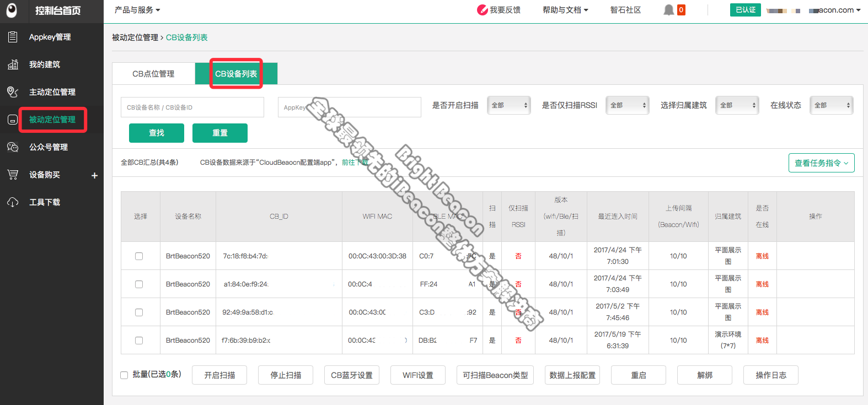This screenshot has height=405, width=868.
Task: Click the 公众号管理 WeChat icon in sidebar
Action: [13, 147]
